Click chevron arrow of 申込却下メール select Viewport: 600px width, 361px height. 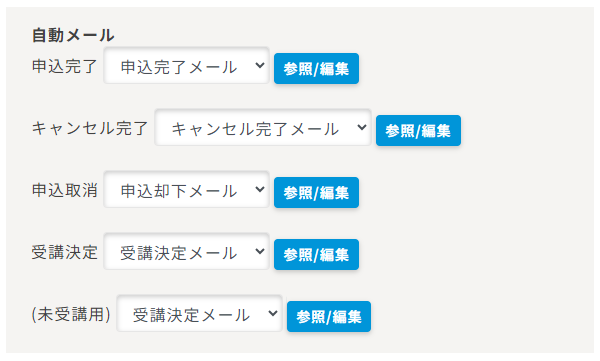pyautogui.click(x=260, y=189)
